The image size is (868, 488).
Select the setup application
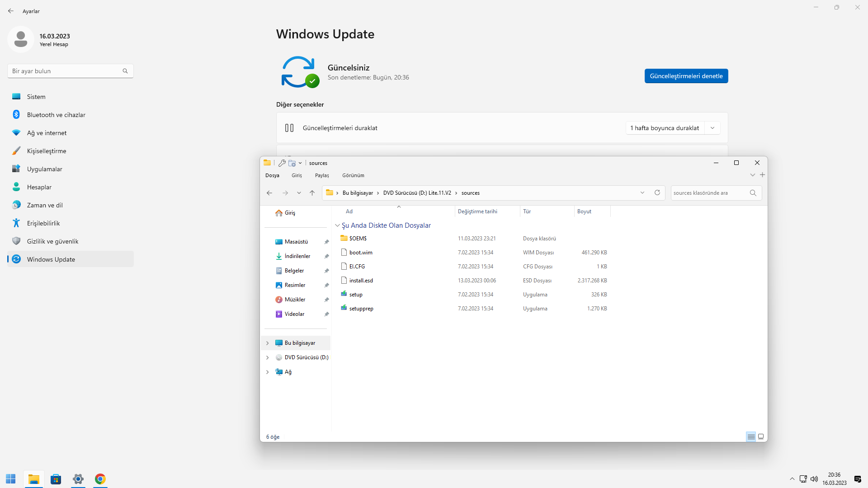tap(473, 295)
